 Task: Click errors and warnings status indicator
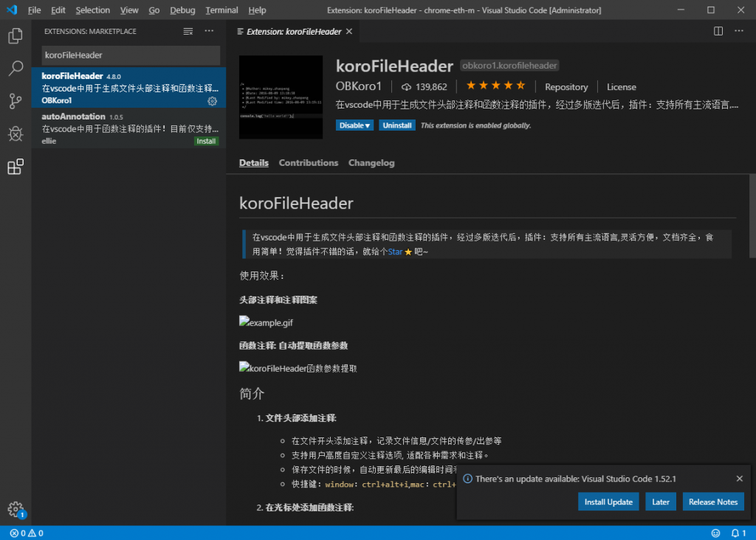coord(27,533)
